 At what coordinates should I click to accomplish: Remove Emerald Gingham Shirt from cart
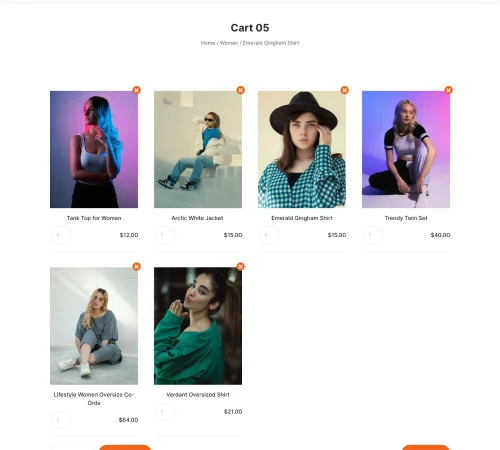click(x=344, y=90)
